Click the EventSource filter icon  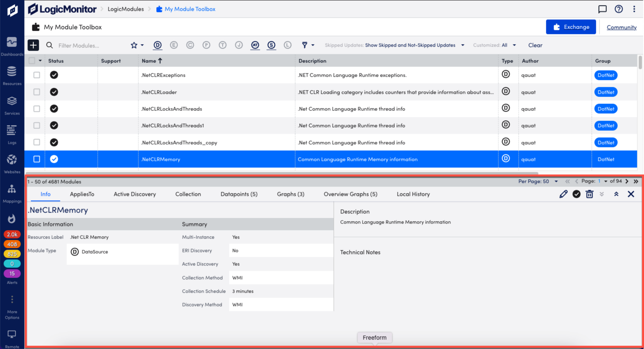click(174, 45)
